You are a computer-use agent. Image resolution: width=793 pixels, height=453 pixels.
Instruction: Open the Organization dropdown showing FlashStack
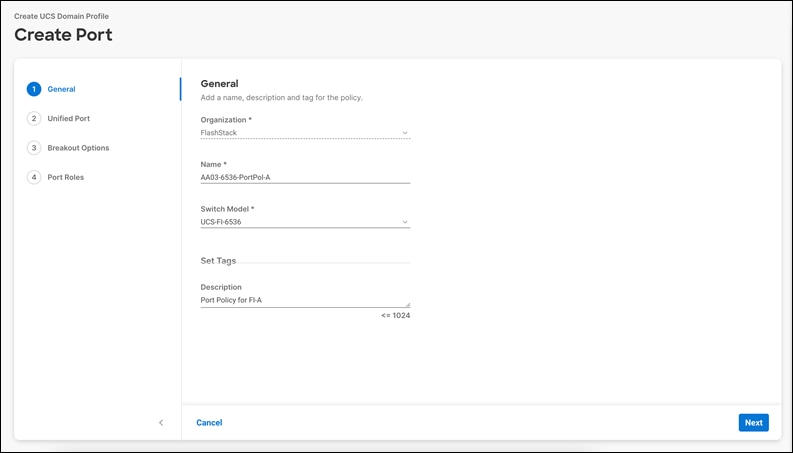[305, 133]
